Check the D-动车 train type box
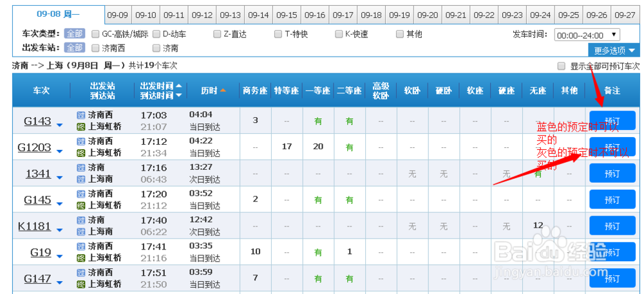This screenshot has height=294, width=644. 156,34
